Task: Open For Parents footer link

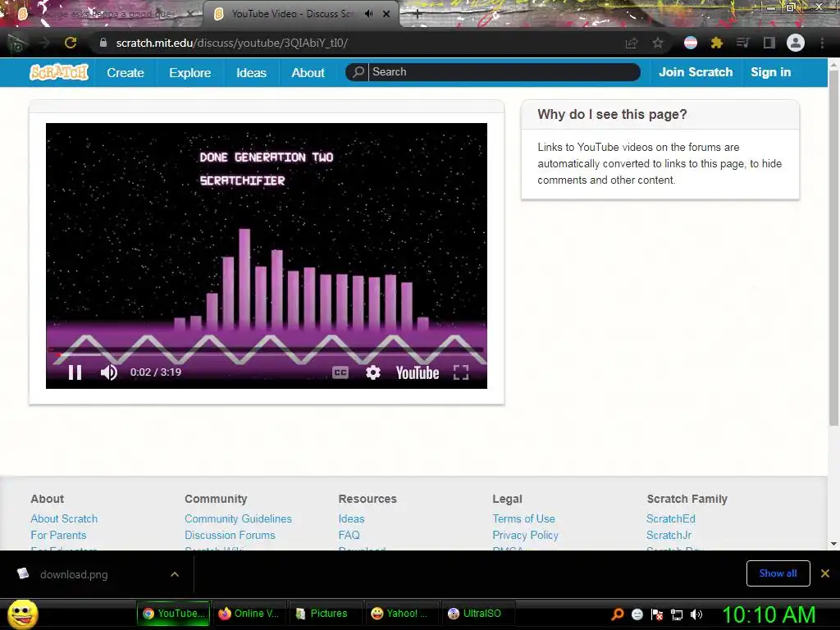Action: (x=58, y=535)
